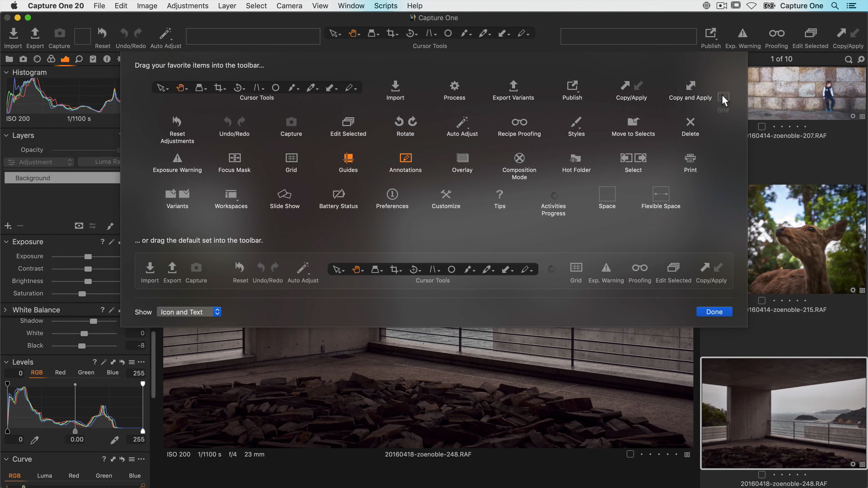Click the Slide Show icon
This screenshot has height=488, width=868.
(284, 195)
